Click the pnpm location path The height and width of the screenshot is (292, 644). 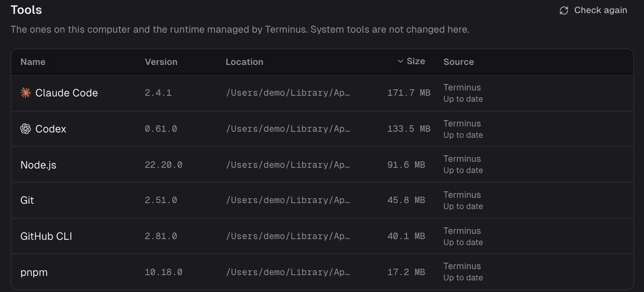click(288, 272)
